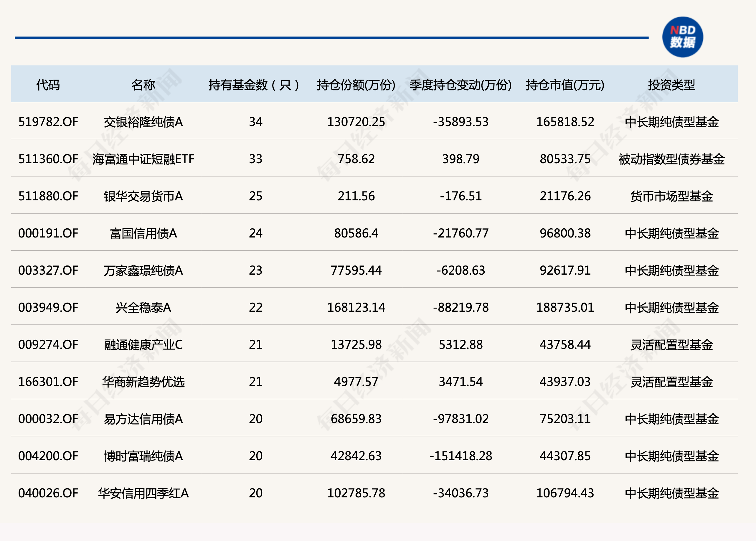Click change value -97831.02
This screenshot has height=541, width=756.
460,419
